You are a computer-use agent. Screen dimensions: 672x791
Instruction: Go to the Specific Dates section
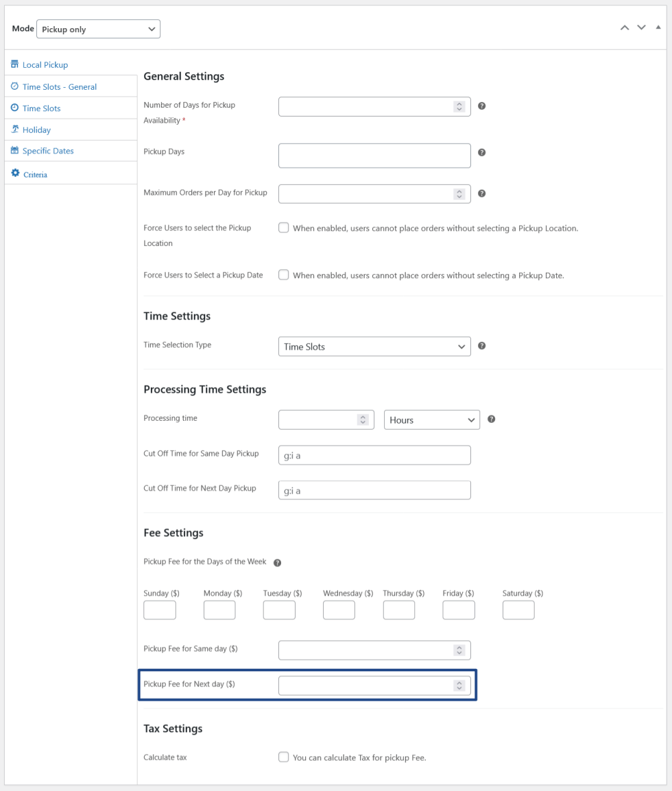click(x=48, y=151)
